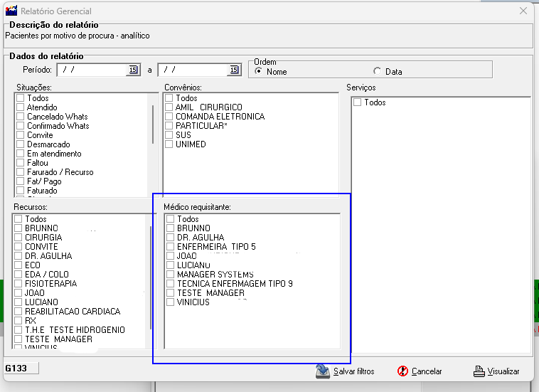Check the AMIL CIRURGICO convênio
Screen dimensions: 539x392
(169, 107)
